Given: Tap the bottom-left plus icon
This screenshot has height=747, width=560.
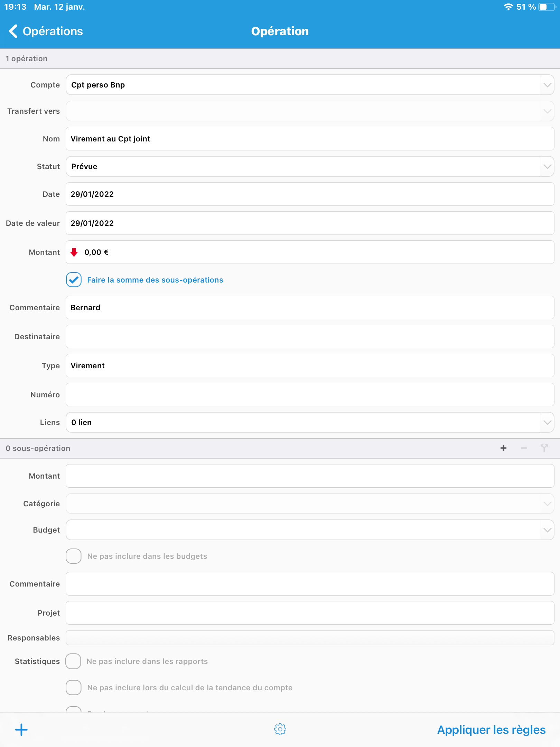Looking at the screenshot, I should click(21, 730).
